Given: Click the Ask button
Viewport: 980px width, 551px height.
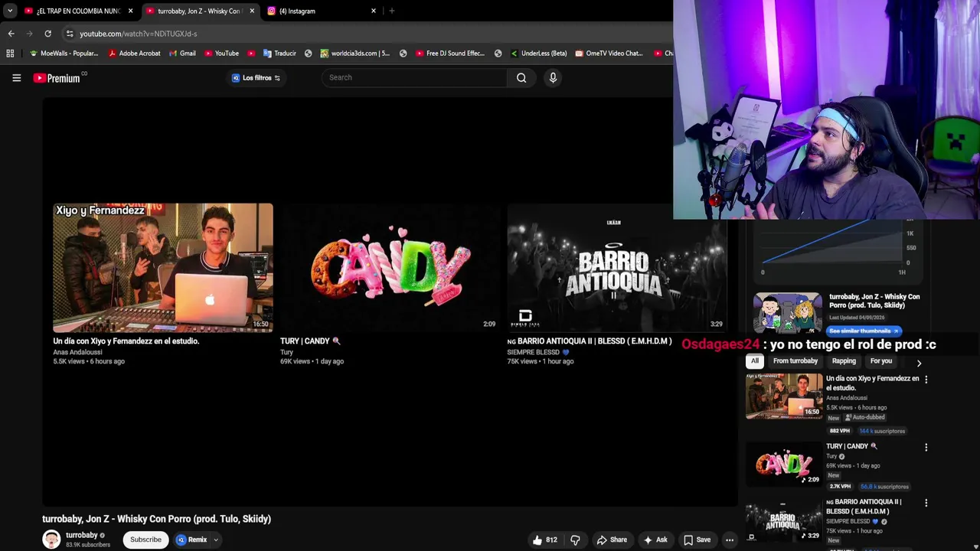Looking at the screenshot, I should tap(655, 540).
